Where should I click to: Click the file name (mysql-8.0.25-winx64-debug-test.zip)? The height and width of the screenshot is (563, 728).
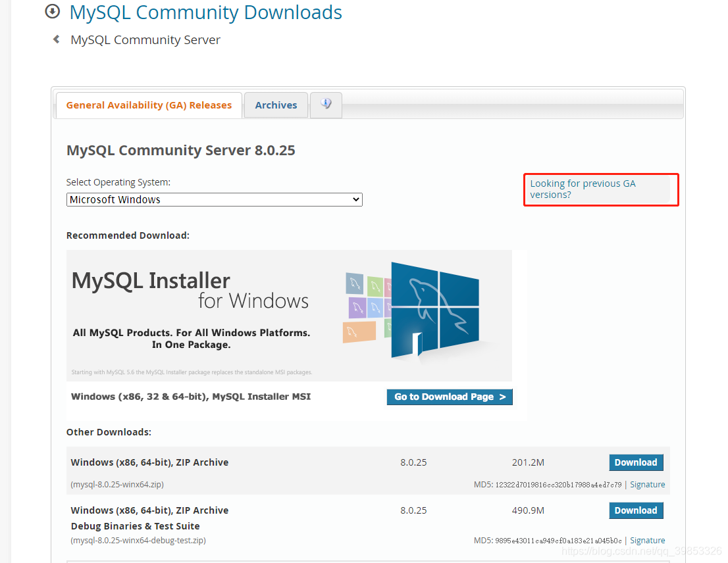pyautogui.click(x=138, y=540)
